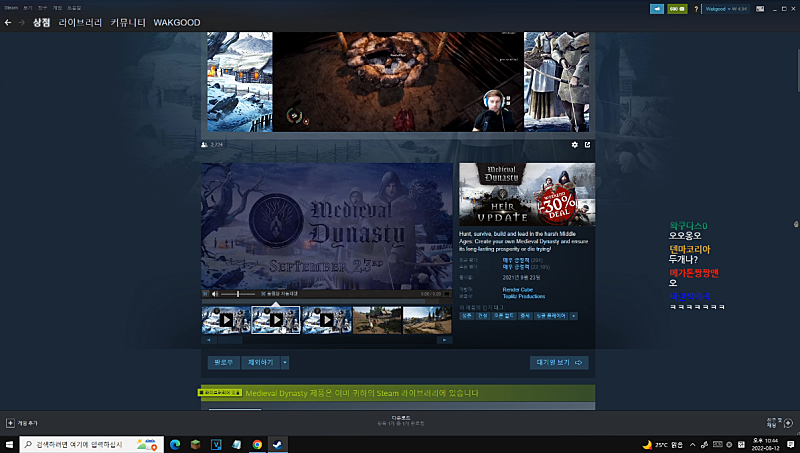Viewport: 800px width, 453px height.
Task: Go back with the left arrow
Action: coord(8,22)
